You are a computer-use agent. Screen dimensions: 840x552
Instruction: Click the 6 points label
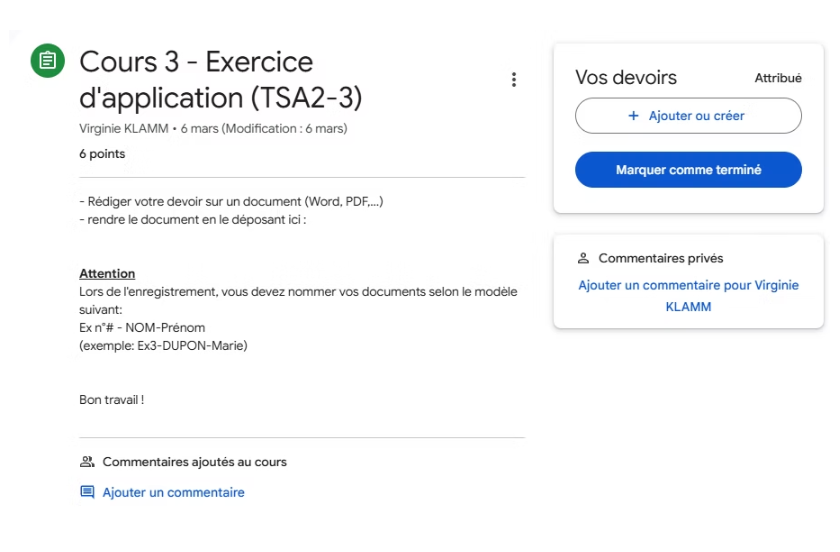tap(102, 154)
